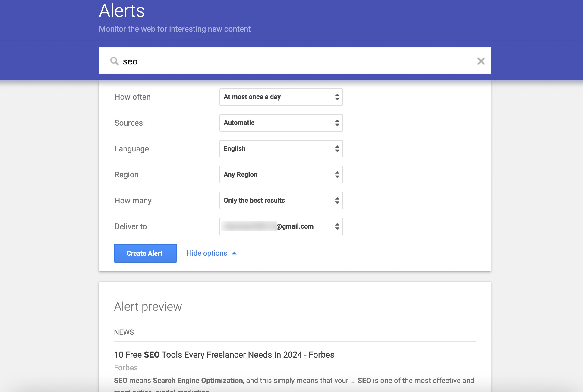Expand the Sources dropdown
This screenshot has height=392, width=583.
click(x=280, y=123)
